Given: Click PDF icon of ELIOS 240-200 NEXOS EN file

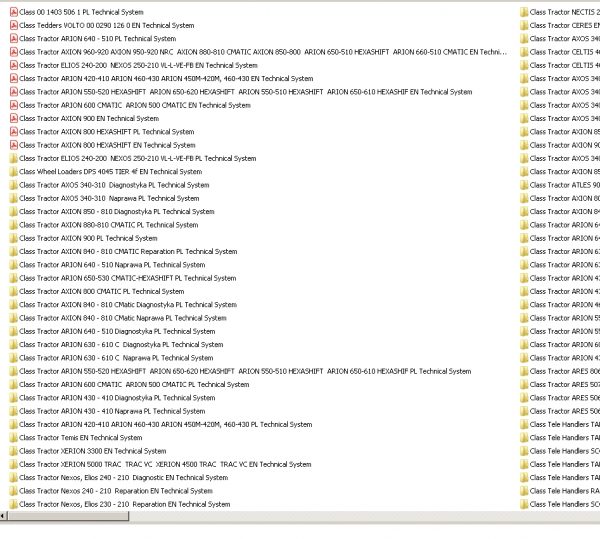Looking at the screenshot, I should coord(13,65).
